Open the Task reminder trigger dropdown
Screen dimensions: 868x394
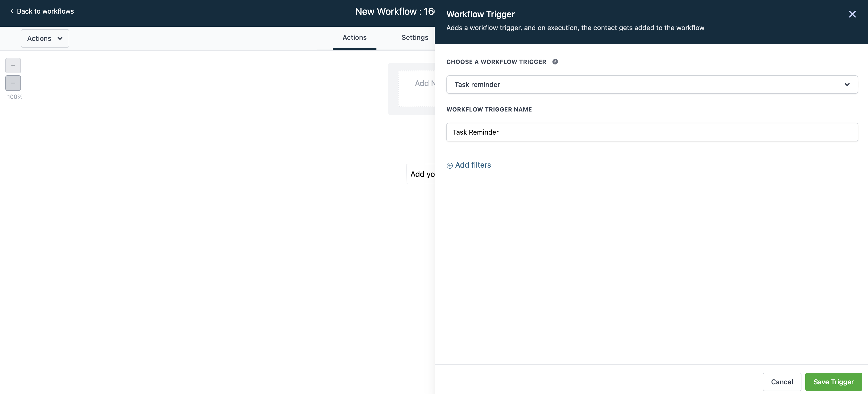640,85
